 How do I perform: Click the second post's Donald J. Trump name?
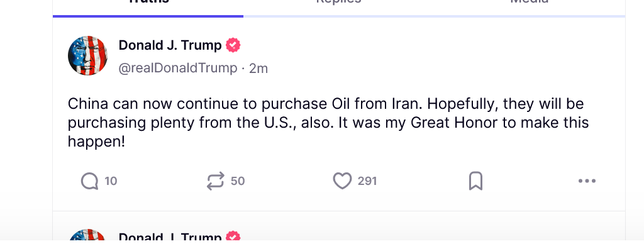coord(170,237)
